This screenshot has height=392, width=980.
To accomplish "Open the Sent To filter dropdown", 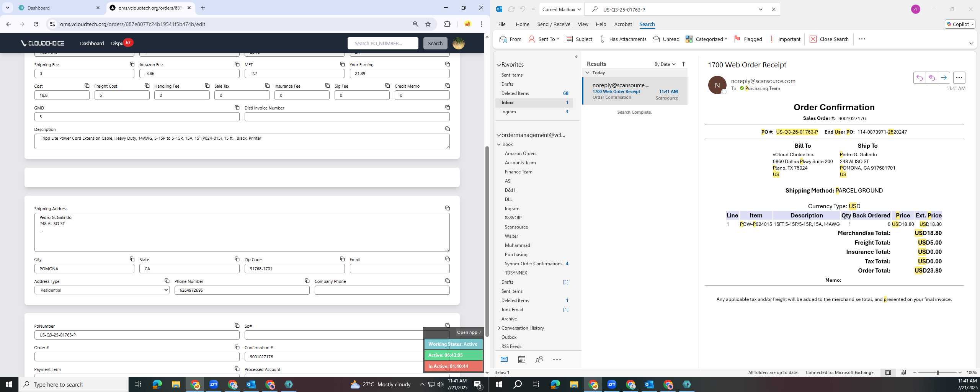I will (x=544, y=39).
